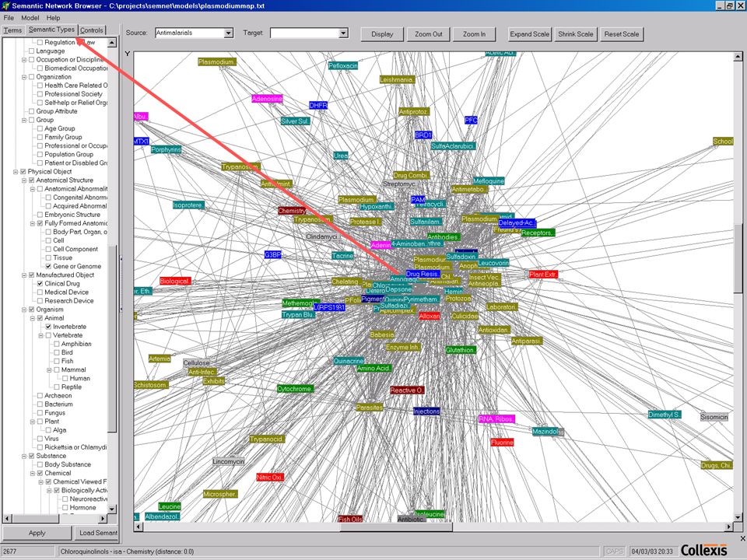Open the Target dropdown list
Viewport: 747px width, 560px height.
[x=343, y=33]
